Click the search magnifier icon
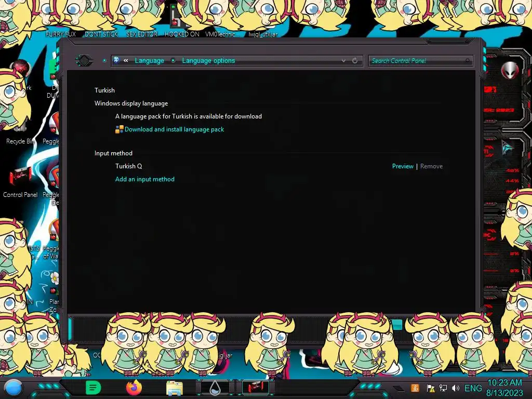532x399 pixels. 468,61
